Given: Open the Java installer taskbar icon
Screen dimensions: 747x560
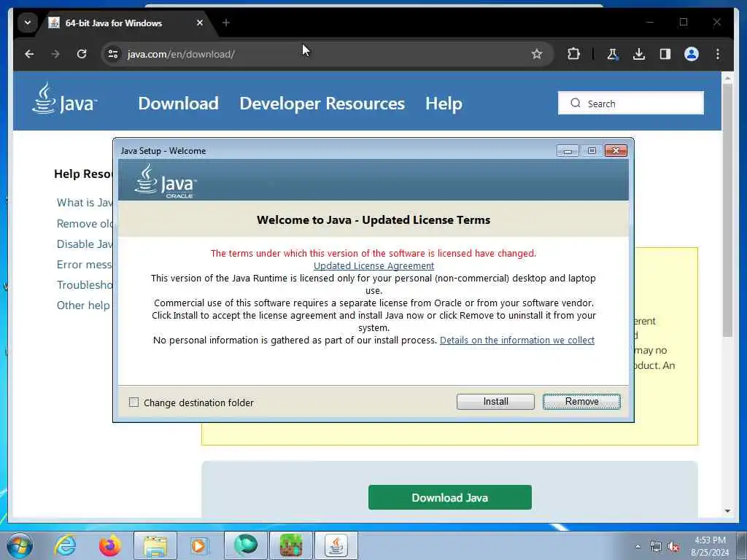Looking at the screenshot, I should (336, 545).
